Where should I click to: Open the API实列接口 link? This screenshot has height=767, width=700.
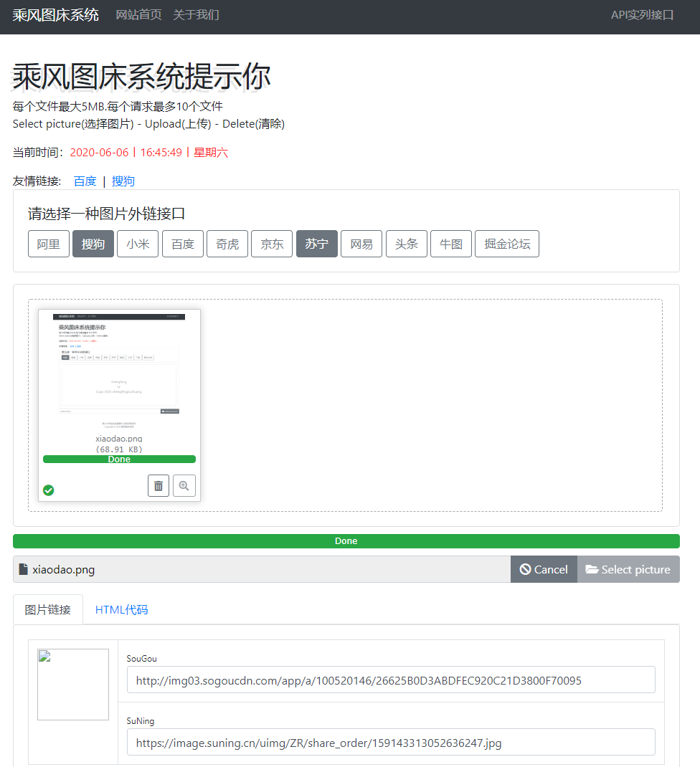tap(642, 14)
